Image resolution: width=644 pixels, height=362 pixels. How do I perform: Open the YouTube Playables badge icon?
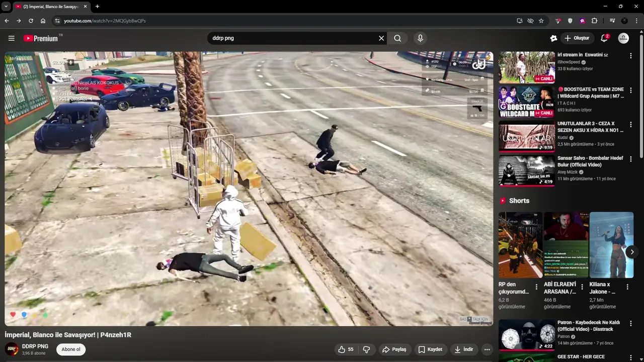pyautogui.click(x=553, y=38)
